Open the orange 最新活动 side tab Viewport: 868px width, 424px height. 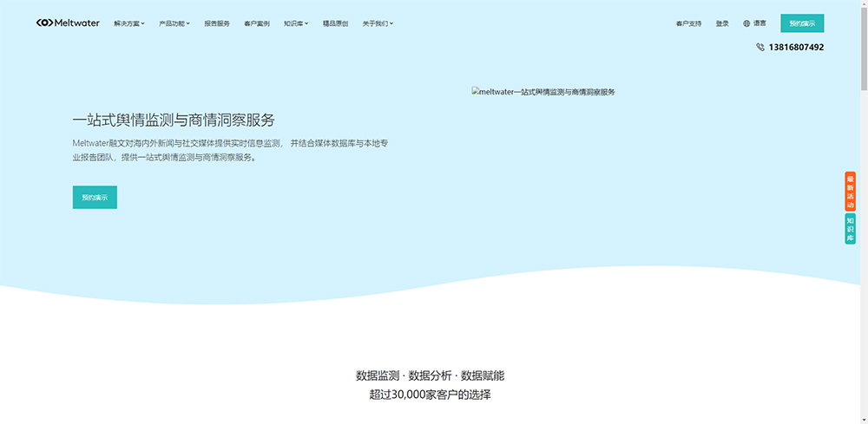tap(851, 192)
